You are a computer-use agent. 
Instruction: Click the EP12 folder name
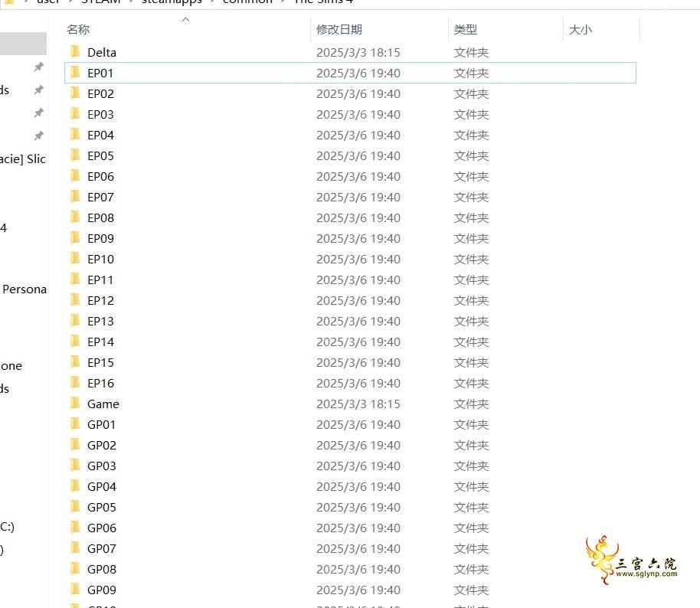[x=100, y=300]
